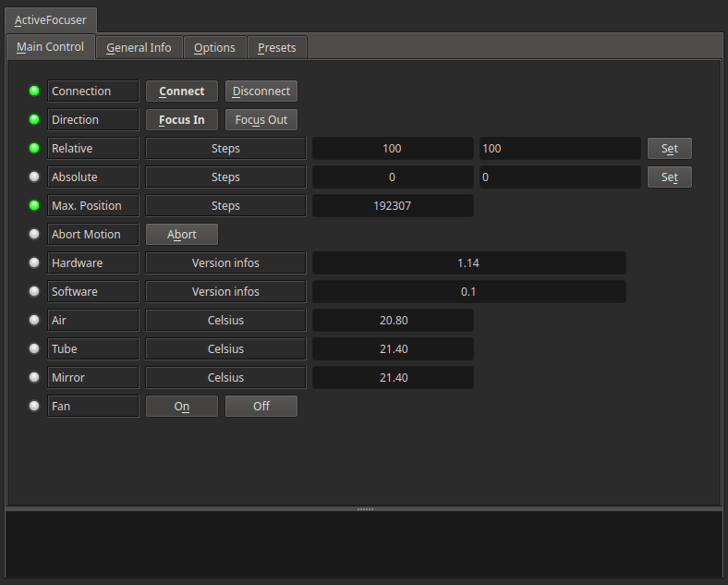Click the Hardware property label
The width and height of the screenshot is (728, 585).
[x=93, y=262]
